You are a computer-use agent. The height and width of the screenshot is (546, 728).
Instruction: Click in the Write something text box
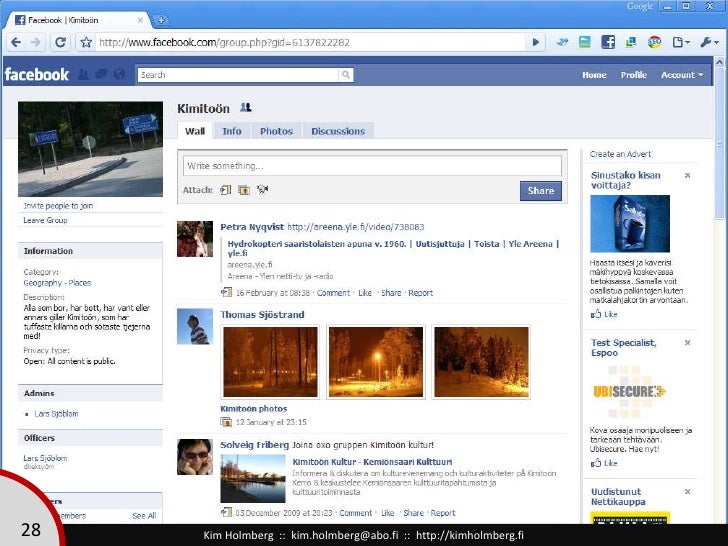pos(369,165)
